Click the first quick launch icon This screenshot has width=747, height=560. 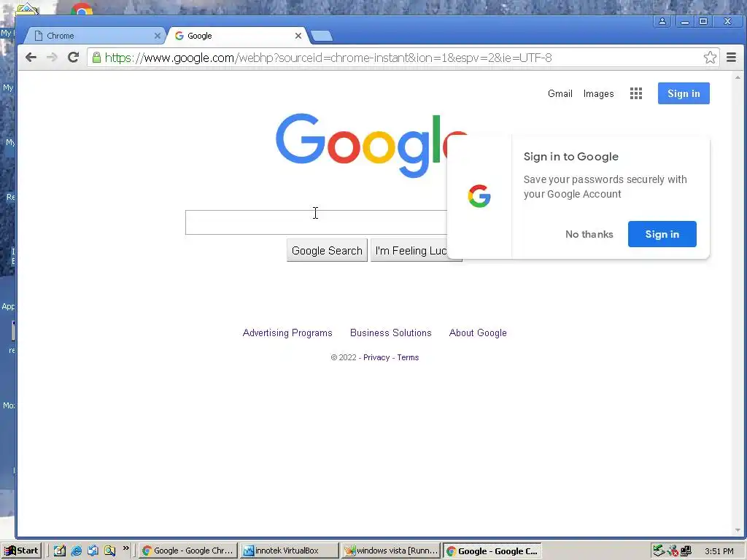click(60, 551)
